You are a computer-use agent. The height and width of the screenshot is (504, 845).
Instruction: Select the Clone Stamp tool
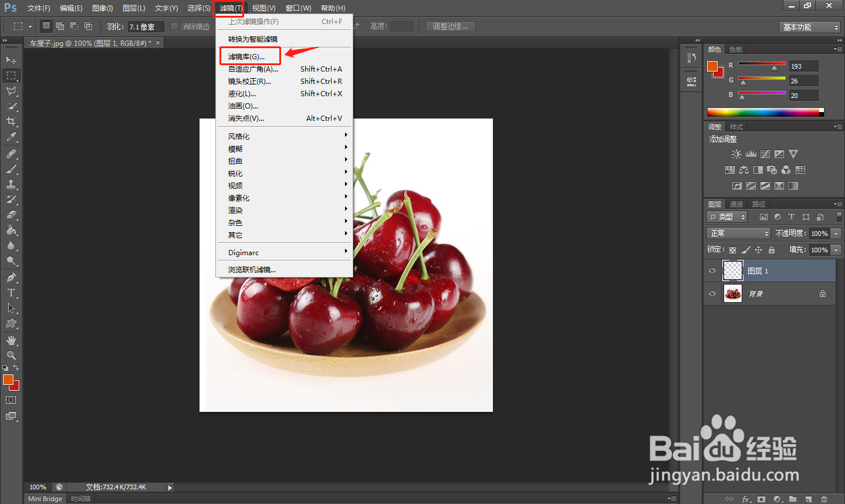pos(11,184)
